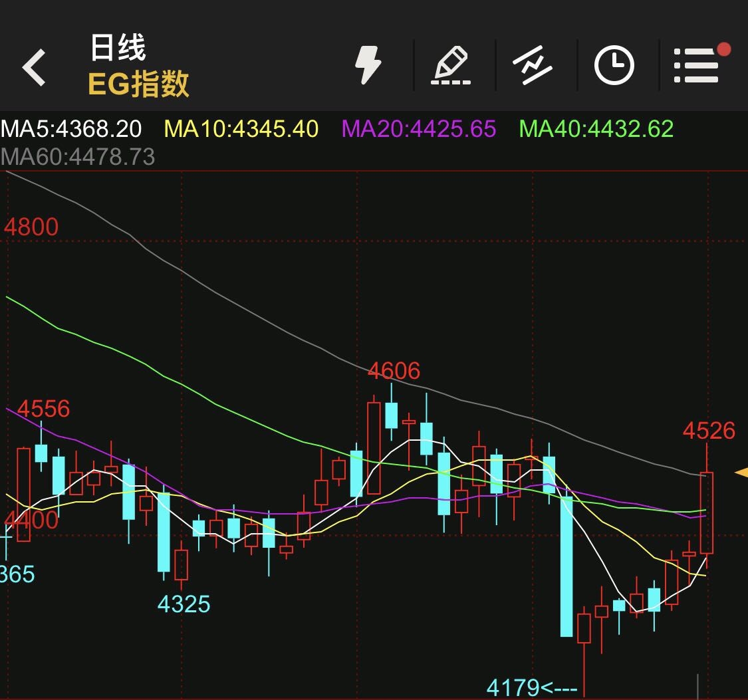Image resolution: width=748 pixels, height=700 pixels.
Task: Open the 日线 period selector
Action: [118, 48]
